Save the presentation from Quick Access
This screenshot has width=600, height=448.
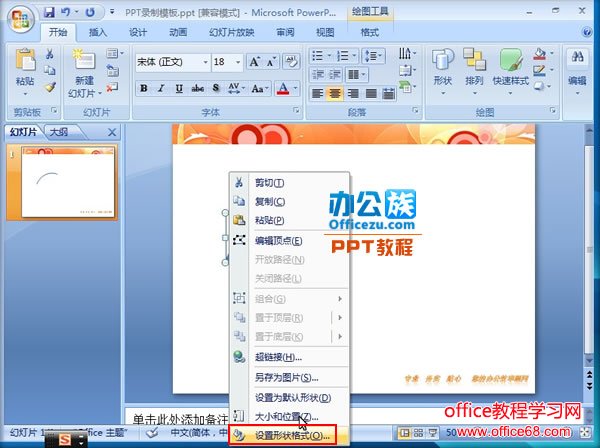(49, 13)
